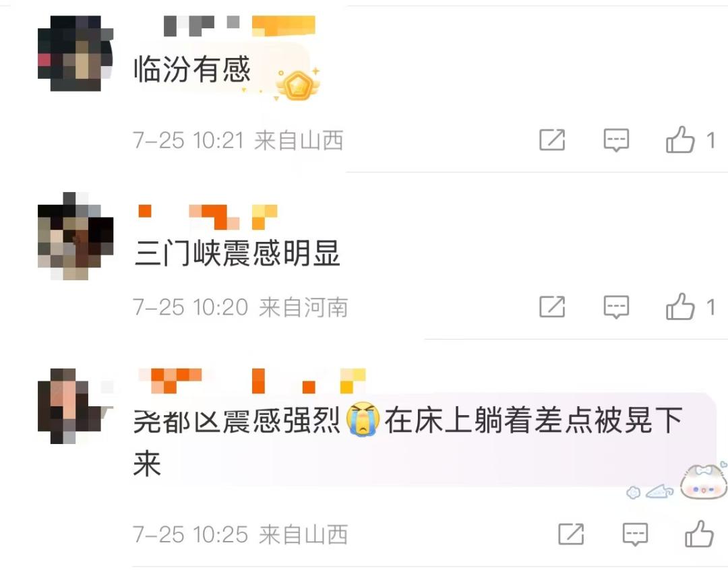
Task: Share the 临汾有感 comment
Action: click(x=552, y=139)
